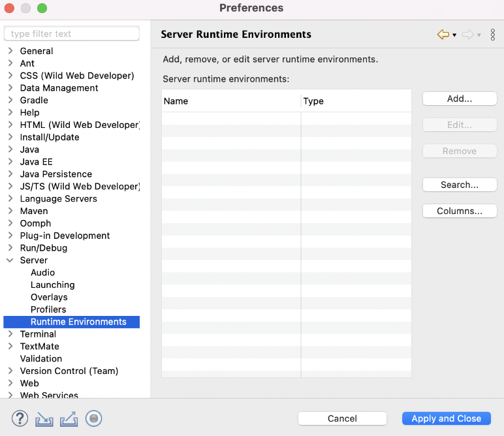The height and width of the screenshot is (436, 504).
Task: Click the green zoom window button
Action: click(x=42, y=8)
